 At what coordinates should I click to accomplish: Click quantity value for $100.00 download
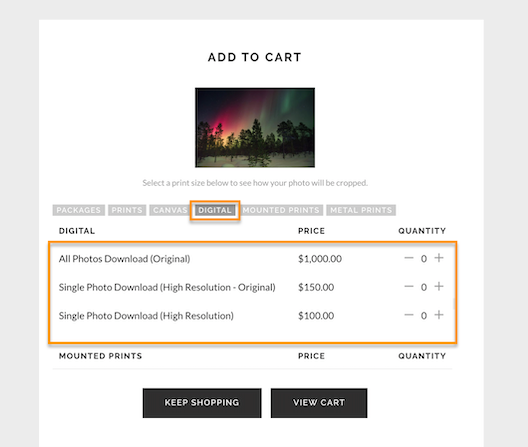pyautogui.click(x=424, y=316)
